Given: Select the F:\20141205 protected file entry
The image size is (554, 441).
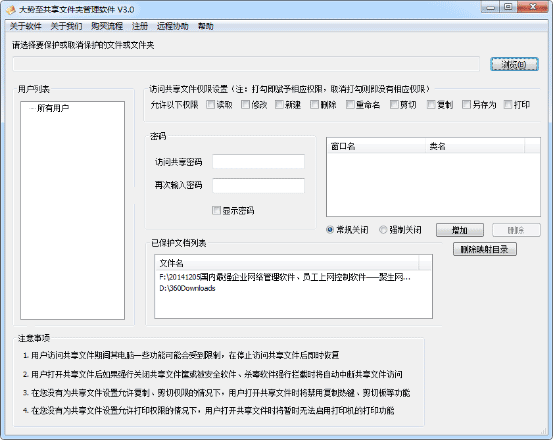Looking at the screenshot, I should pyautogui.click(x=285, y=277).
